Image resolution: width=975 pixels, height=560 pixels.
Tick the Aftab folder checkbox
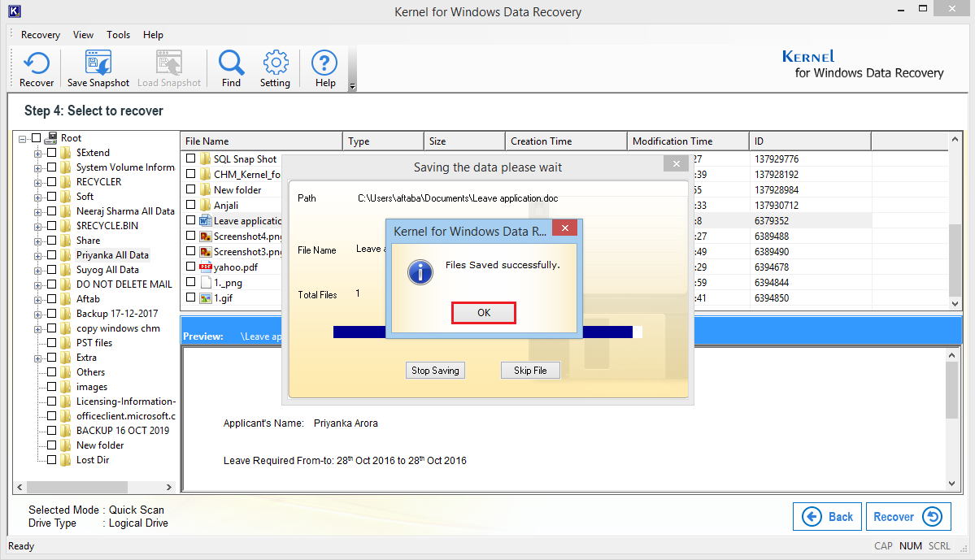point(51,299)
